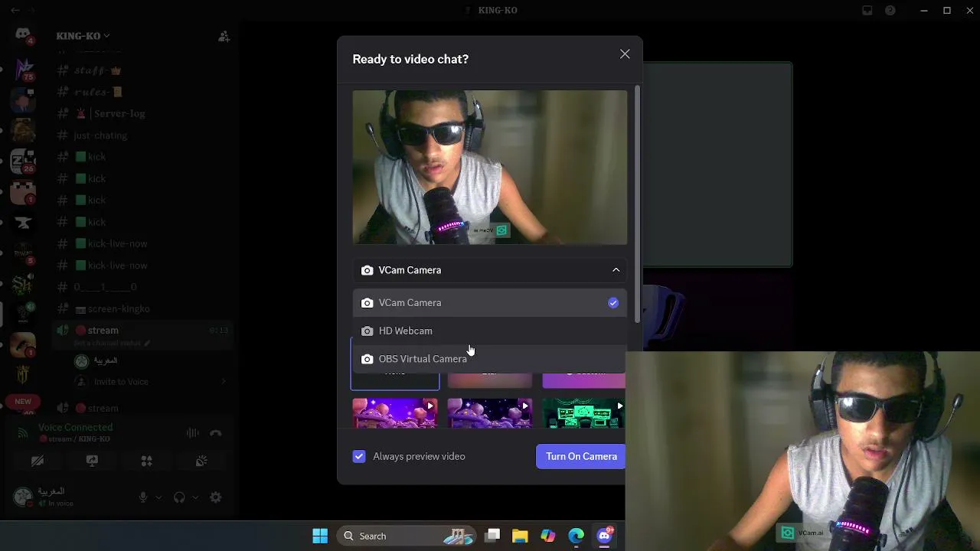Screen dimensions: 980x551
Task: Edit the channel status pencil
Action: pos(147,344)
